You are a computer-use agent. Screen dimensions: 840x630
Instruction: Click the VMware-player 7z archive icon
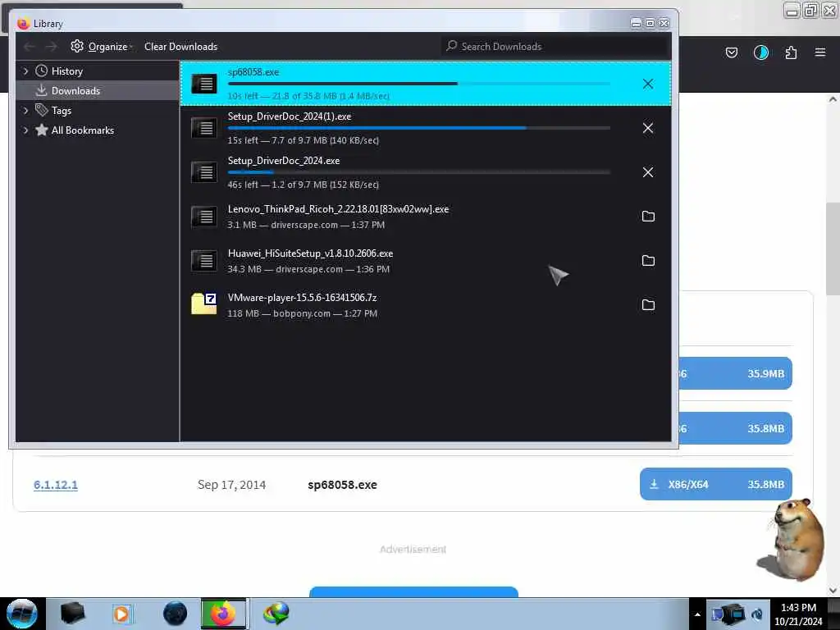pos(204,304)
